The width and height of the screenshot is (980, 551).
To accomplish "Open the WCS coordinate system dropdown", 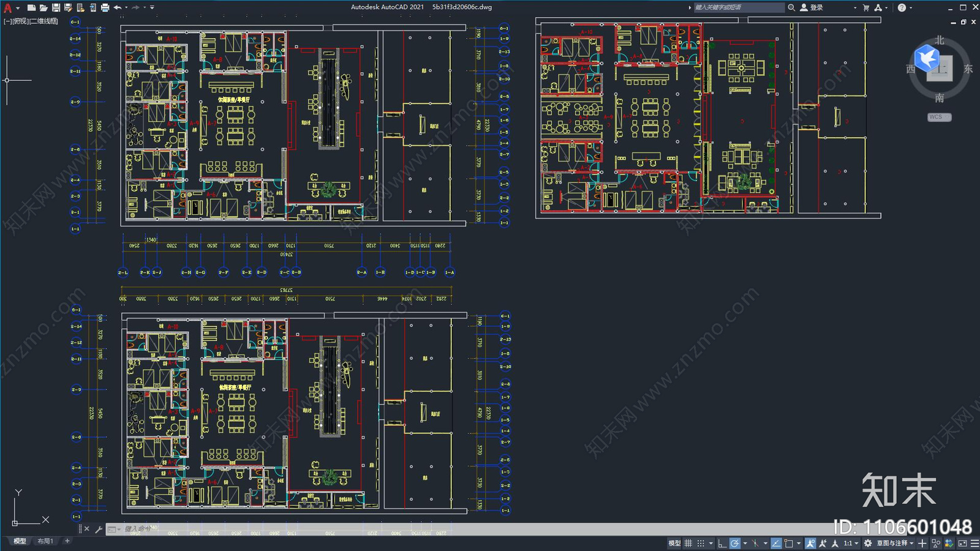I will [940, 117].
